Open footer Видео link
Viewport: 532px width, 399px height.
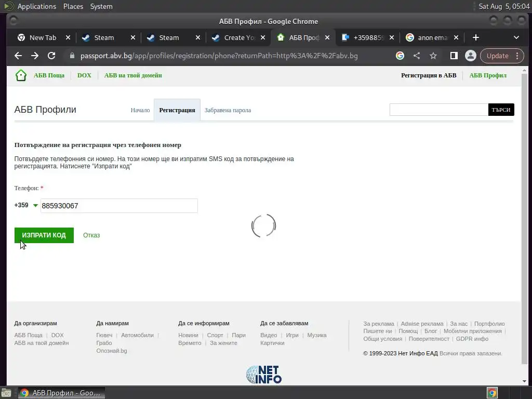click(269, 335)
